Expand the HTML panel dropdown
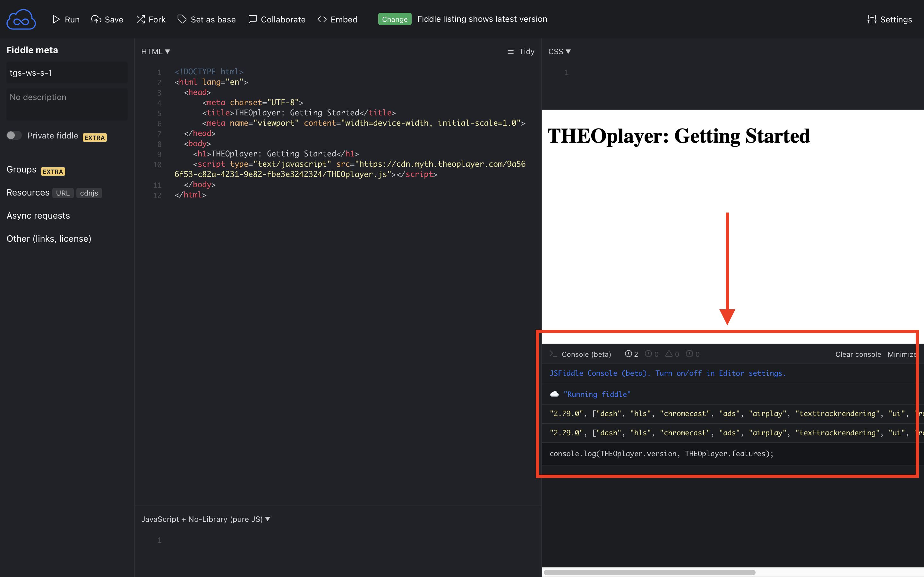 coord(155,52)
